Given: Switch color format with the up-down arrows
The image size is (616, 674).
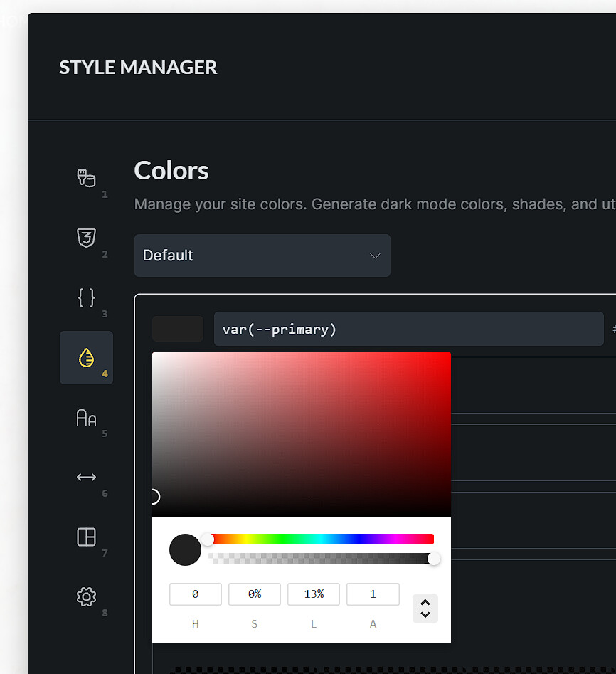Looking at the screenshot, I should pos(425,609).
